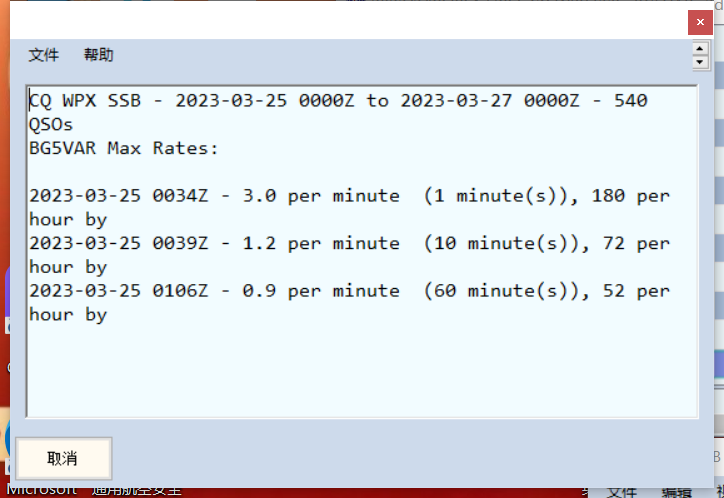
Task: Click the Microsoft label behind the dialog
Action: click(x=43, y=490)
